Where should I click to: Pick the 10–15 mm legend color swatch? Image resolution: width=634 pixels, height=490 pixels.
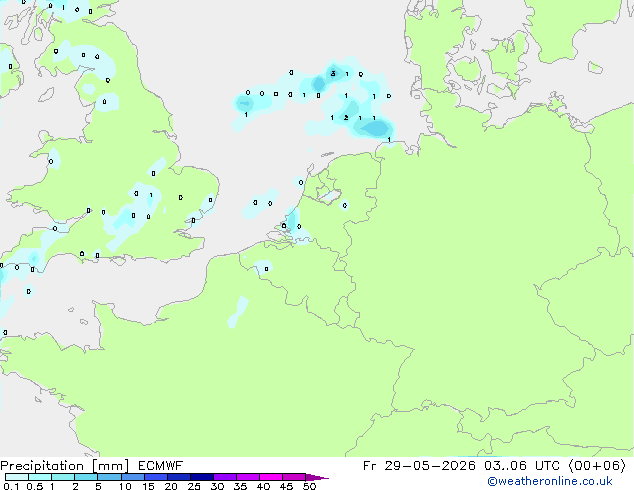(x=133, y=477)
